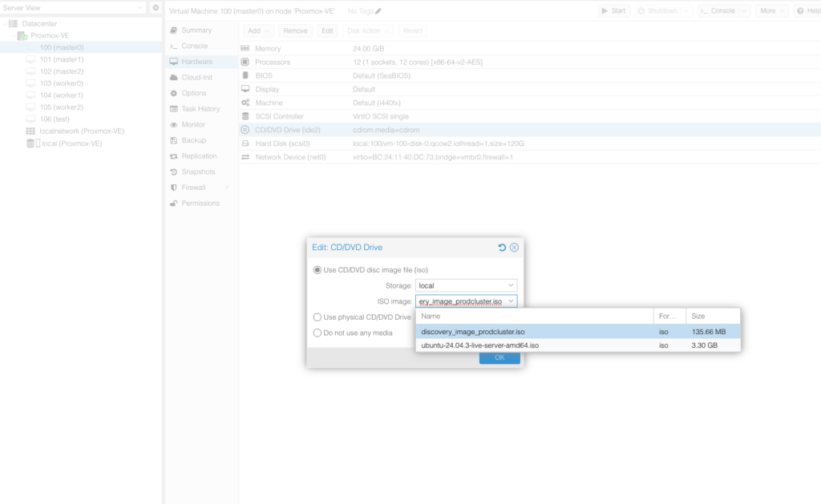Click the gear icon beside Server View
Viewport: 821px width, 504px height.
[x=156, y=7]
